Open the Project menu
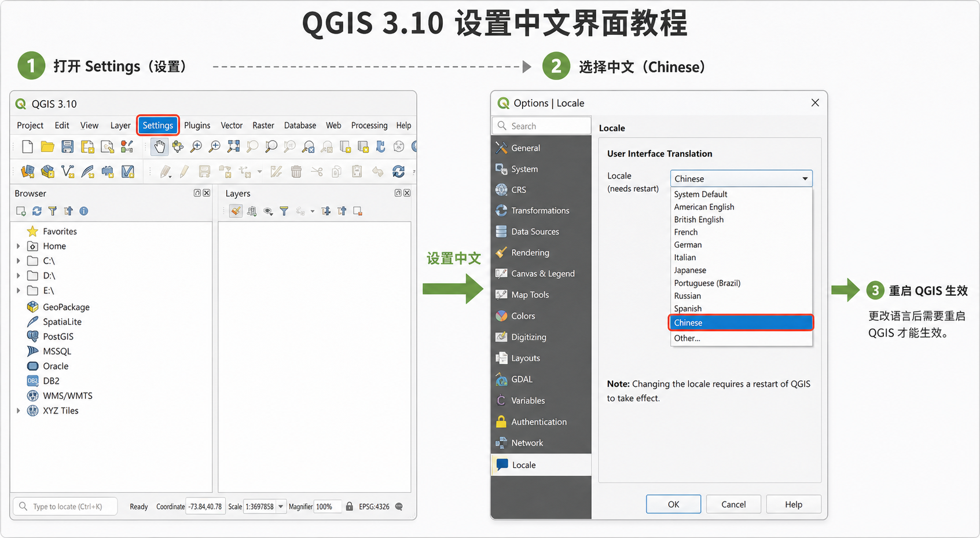This screenshot has height=538, width=980. pyautogui.click(x=30, y=125)
